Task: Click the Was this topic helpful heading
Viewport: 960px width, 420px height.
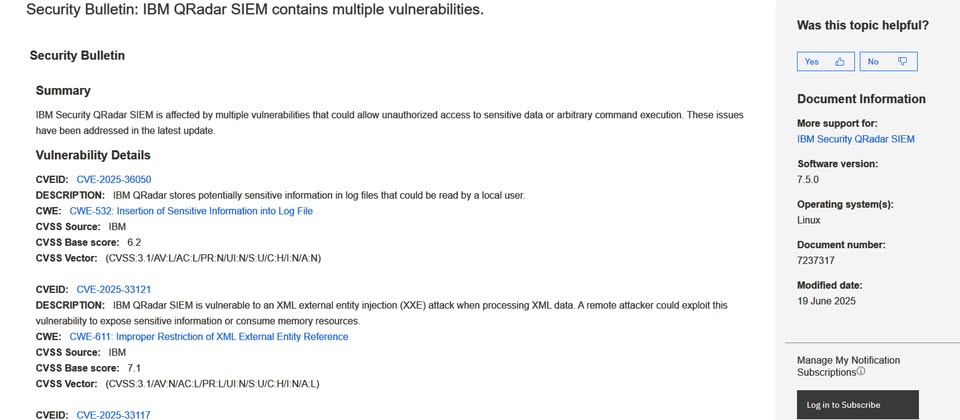Action: pyautogui.click(x=863, y=25)
